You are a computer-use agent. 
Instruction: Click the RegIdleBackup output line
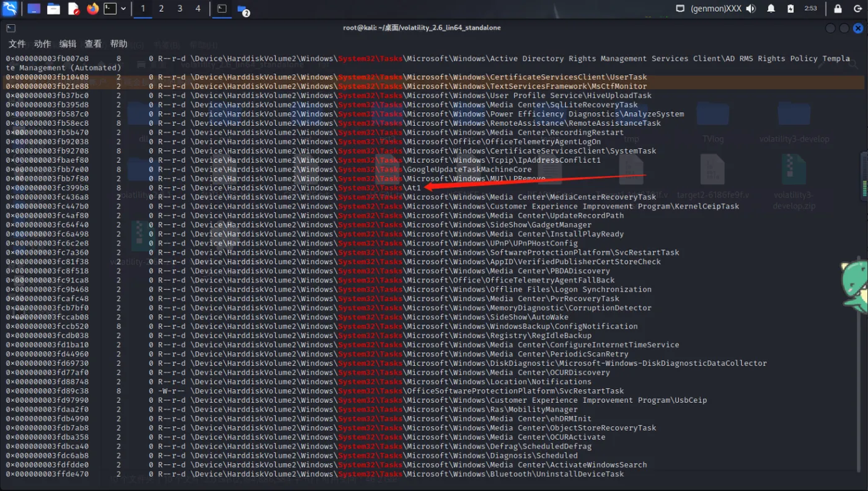click(299, 335)
